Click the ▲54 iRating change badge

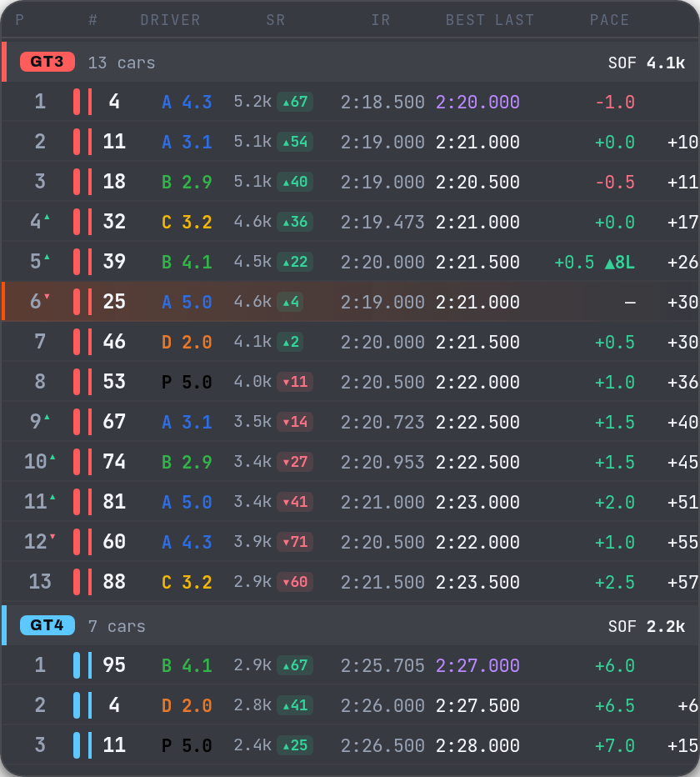[295, 143]
